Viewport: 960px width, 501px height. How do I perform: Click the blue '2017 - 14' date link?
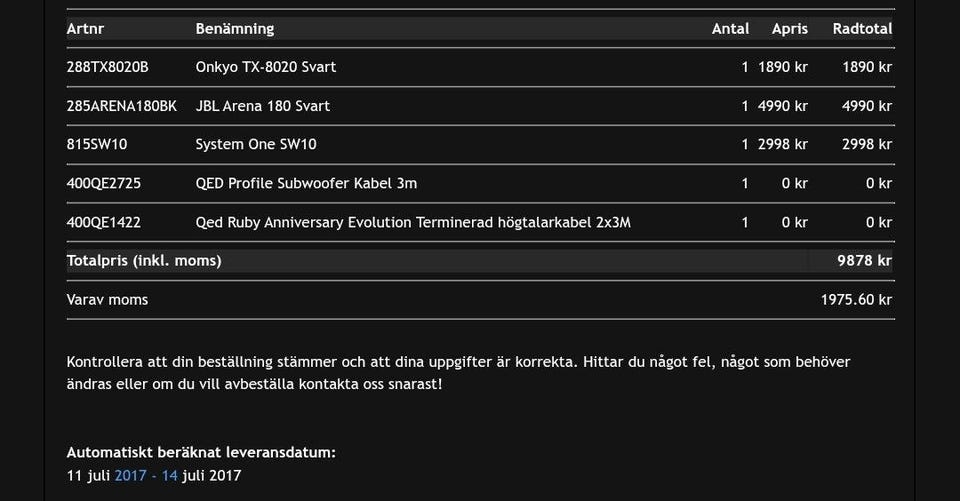click(x=145, y=475)
